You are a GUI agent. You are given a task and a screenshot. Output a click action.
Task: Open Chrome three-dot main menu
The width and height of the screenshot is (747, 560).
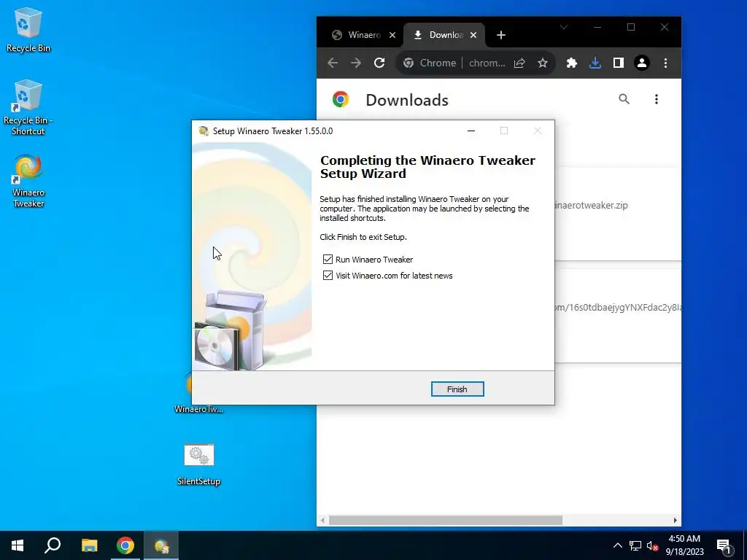coord(665,63)
